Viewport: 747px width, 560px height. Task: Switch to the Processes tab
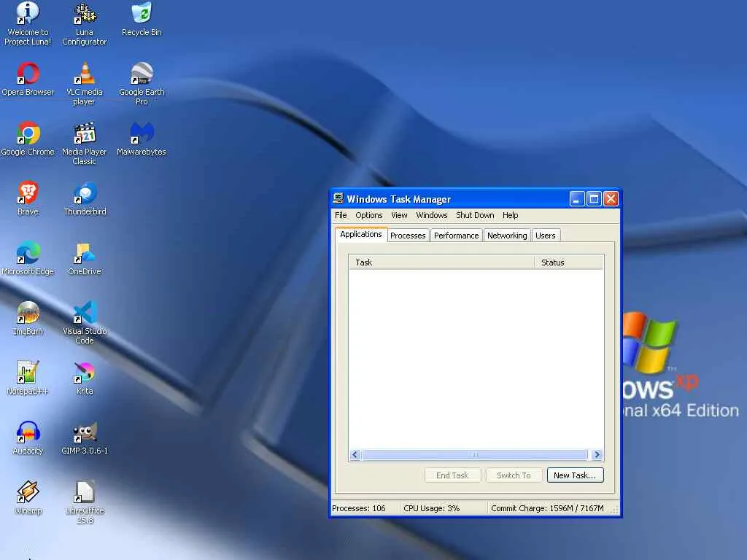click(x=408, y=236)
